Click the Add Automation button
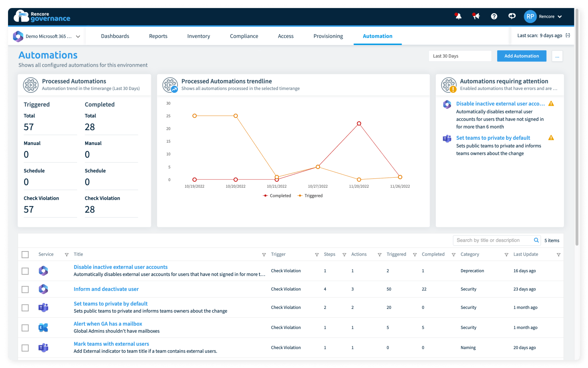This screenshot has width=588, height=368. click(x=522, y=56)
